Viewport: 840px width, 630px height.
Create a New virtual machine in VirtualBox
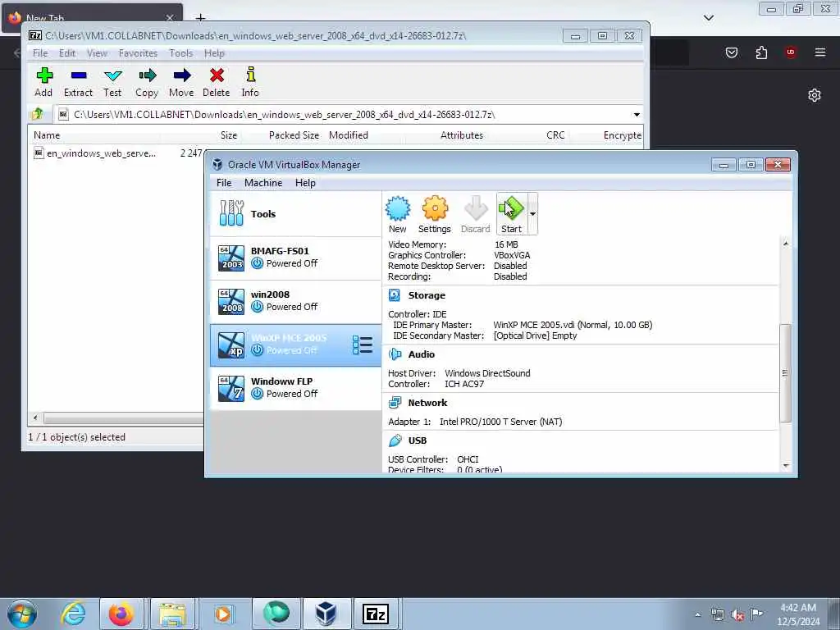click(398, 214)
